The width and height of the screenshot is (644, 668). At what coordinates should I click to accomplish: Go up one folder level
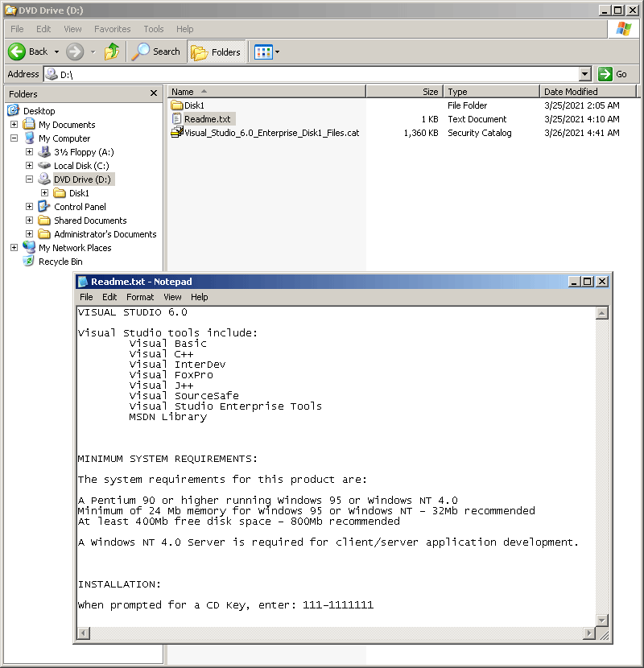click(x=112, y=52)
